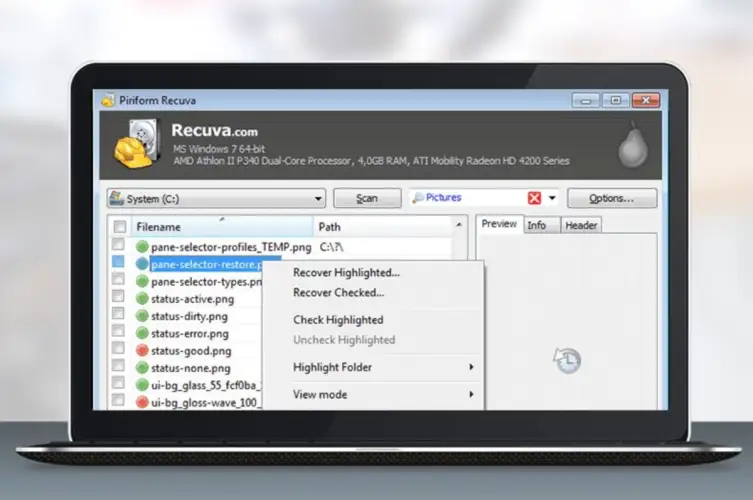The width and height of the screenshot is (753, 500).
Task: Click the preview placeholder clock icon
Action: click(x=565, y=361)
